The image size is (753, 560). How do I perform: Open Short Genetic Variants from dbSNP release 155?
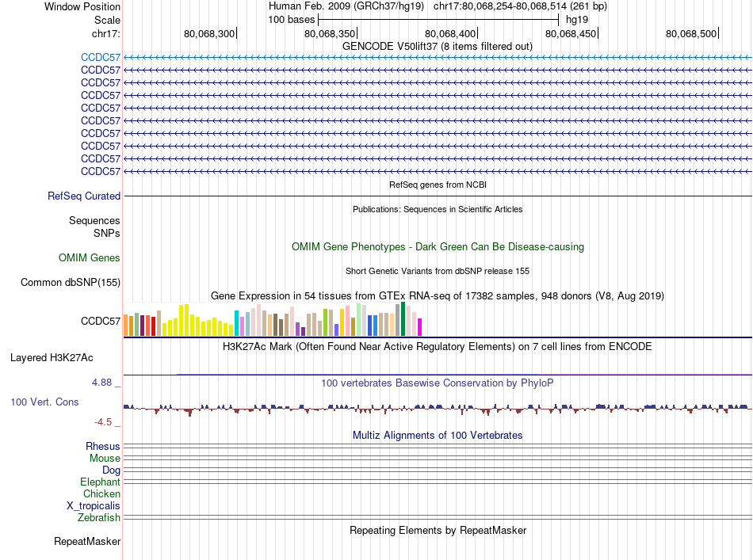tap(438, 271)
